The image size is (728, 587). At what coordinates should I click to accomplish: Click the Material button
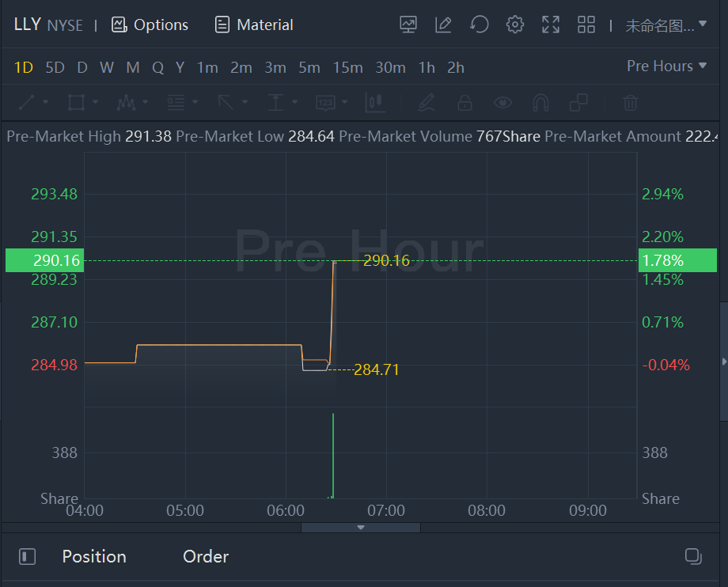[254, 25]
